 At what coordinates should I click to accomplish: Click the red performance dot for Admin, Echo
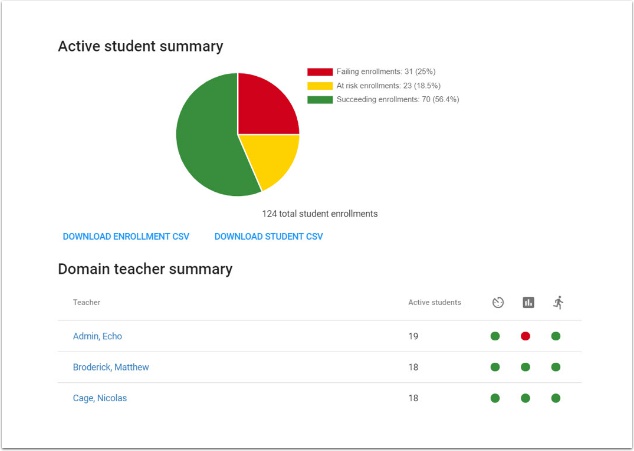pos(525,336)
